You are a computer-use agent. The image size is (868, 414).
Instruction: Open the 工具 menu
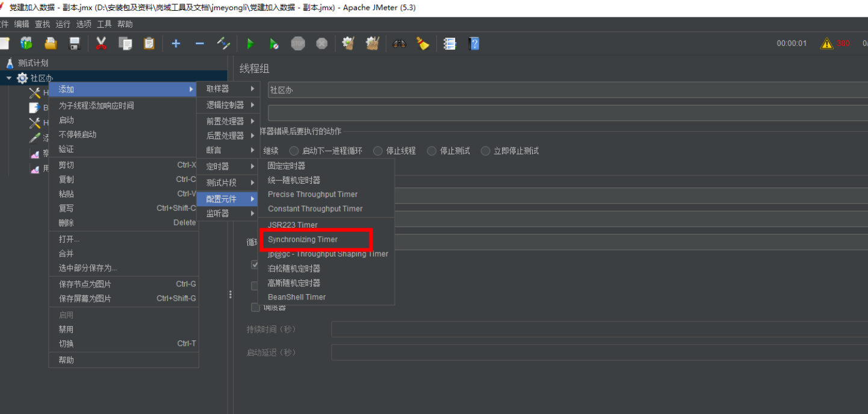[104, 24]
